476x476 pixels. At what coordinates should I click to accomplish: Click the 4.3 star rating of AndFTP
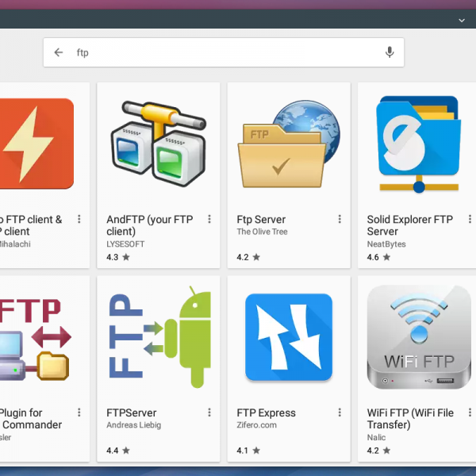pyautogui.click(x=118, y=257)
